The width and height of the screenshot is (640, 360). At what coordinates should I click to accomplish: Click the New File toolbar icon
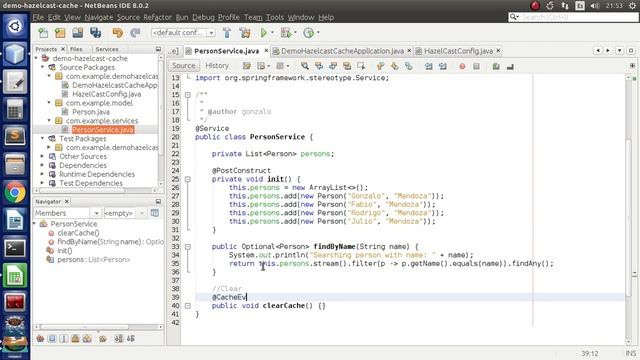point(43,33)
